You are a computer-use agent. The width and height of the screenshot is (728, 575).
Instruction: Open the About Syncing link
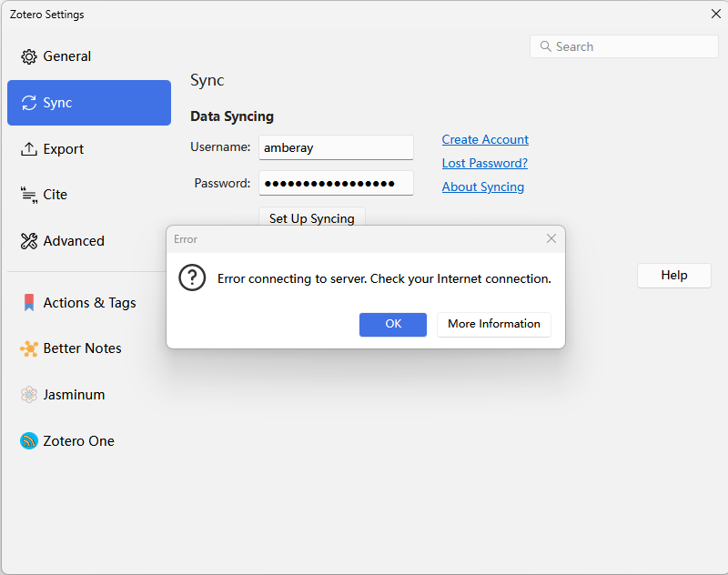coord(483,187)
